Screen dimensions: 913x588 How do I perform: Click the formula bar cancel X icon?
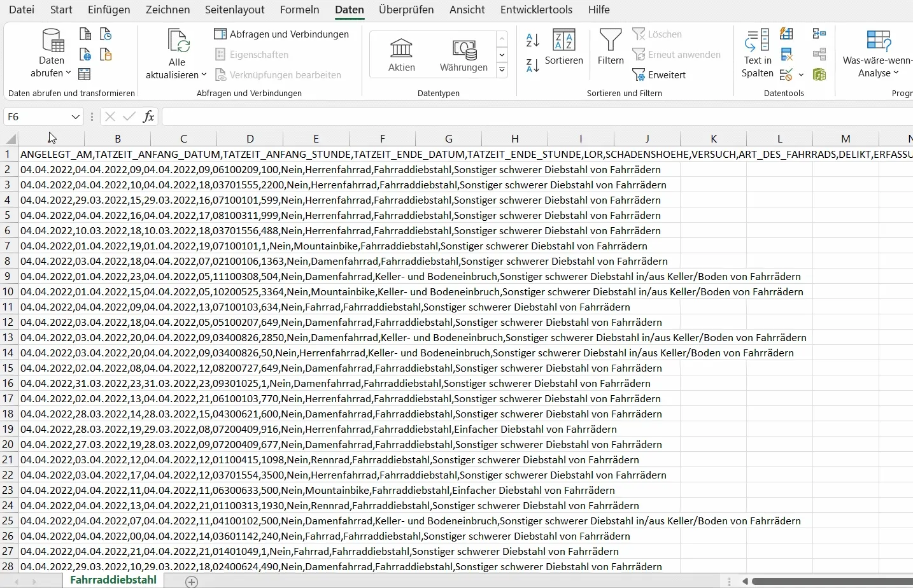coord(110,116)
